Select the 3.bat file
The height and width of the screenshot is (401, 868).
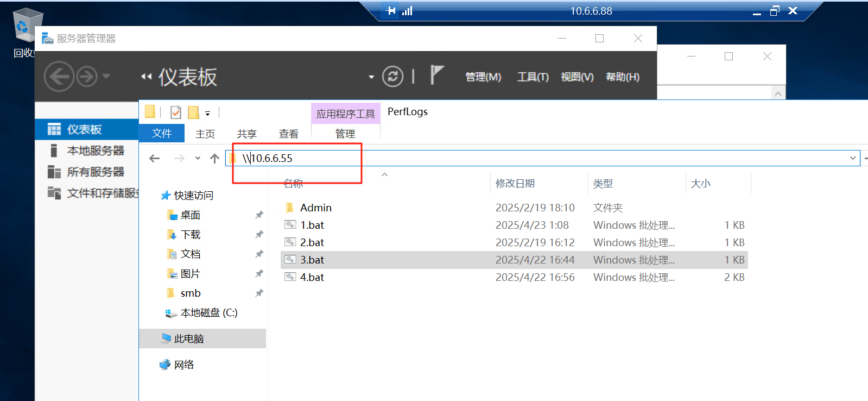(514, 260)
